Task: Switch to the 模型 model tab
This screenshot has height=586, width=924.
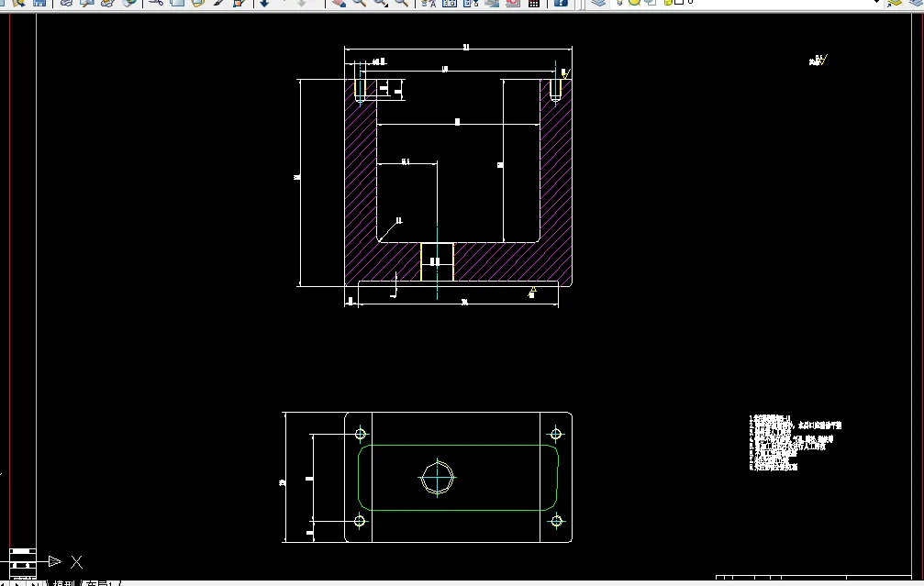Action: [x=64, y=583]
